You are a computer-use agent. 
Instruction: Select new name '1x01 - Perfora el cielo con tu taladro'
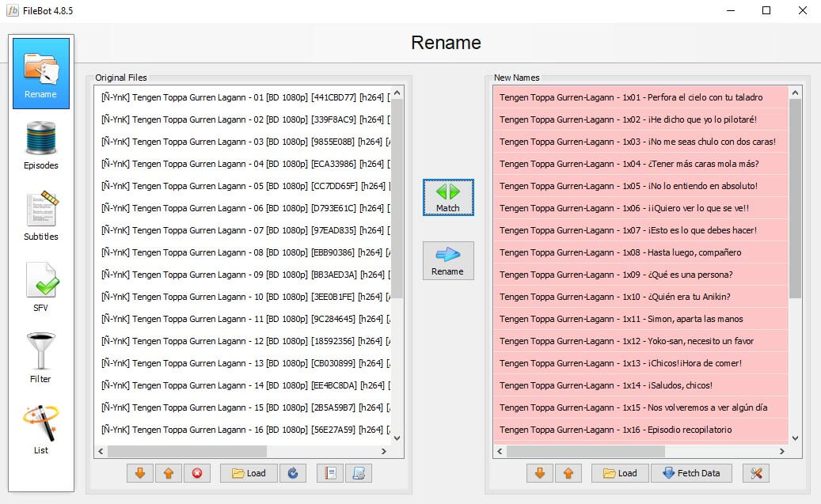pyautogui.click(x=640, y=97)
